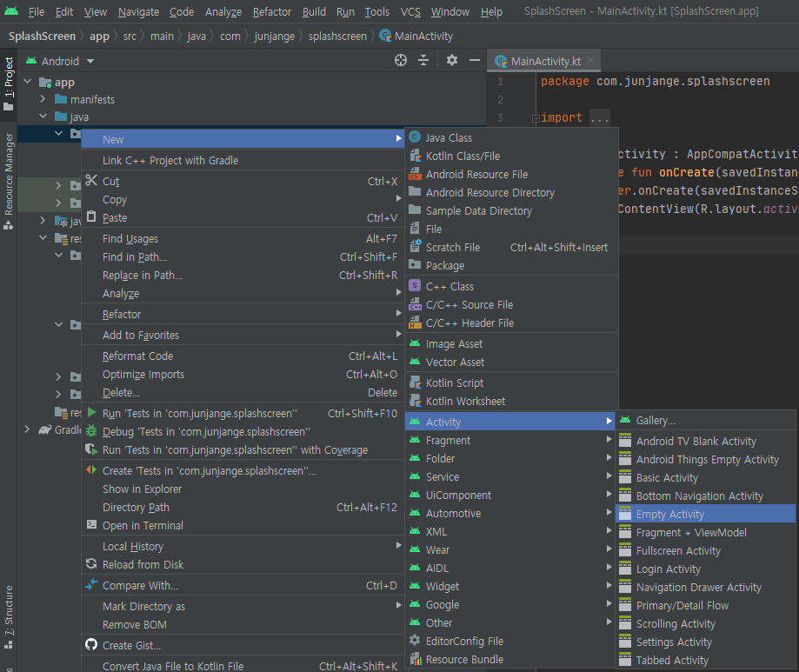Select Empty Activity template
This screenshot has height=672, width=799.
(x=706, y=514)
